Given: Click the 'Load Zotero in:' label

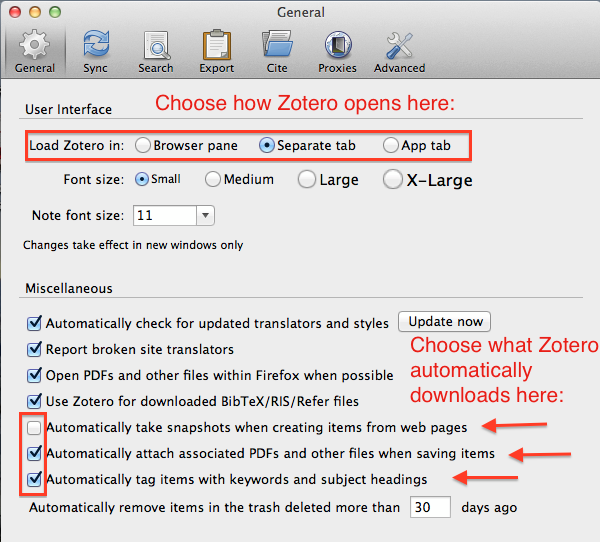Looking at the screenshot, I should click(x=77, y=145).
